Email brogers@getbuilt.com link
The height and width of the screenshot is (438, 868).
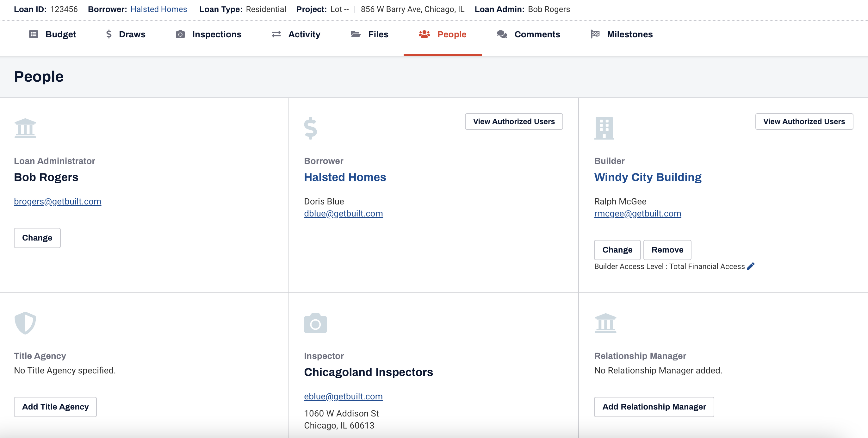58,201
